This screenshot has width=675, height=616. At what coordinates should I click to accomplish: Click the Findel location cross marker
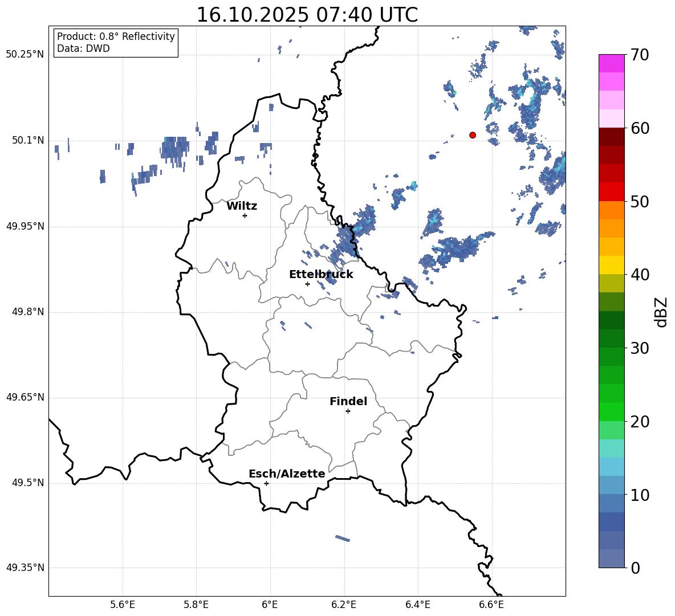pos(348,411)
